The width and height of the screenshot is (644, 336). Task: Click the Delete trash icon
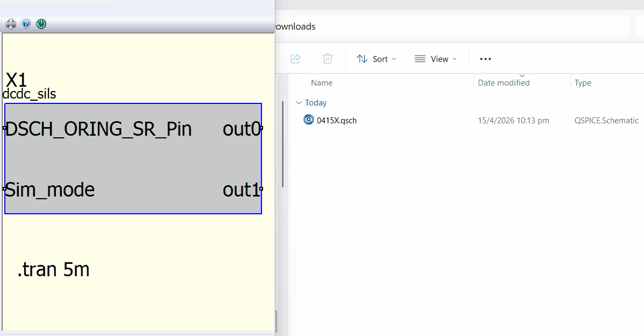[x=328, y=59]
